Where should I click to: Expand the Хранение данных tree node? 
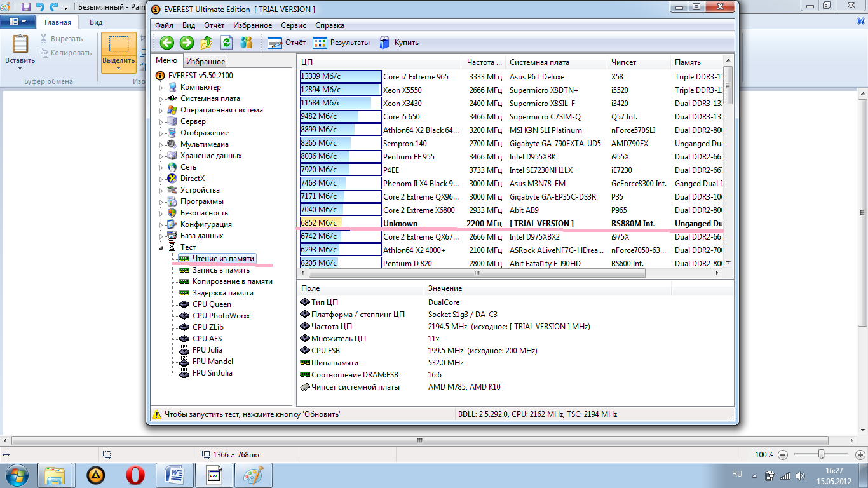[x=161, y=156]
